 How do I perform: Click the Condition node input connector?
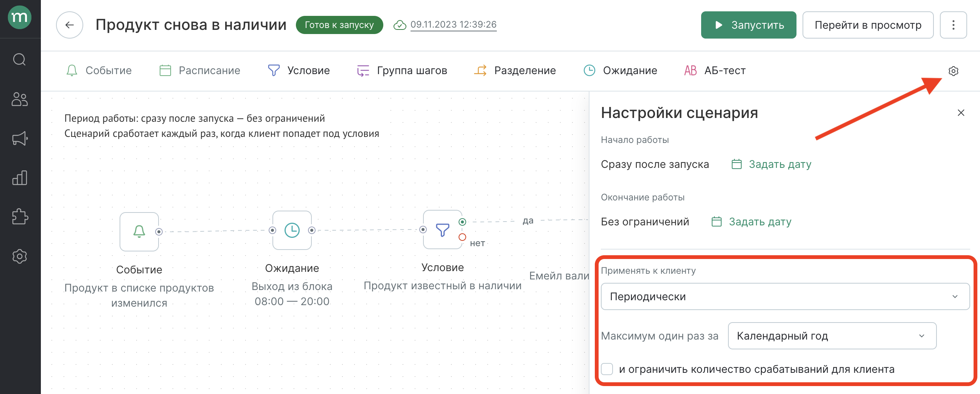click(423, 229)
